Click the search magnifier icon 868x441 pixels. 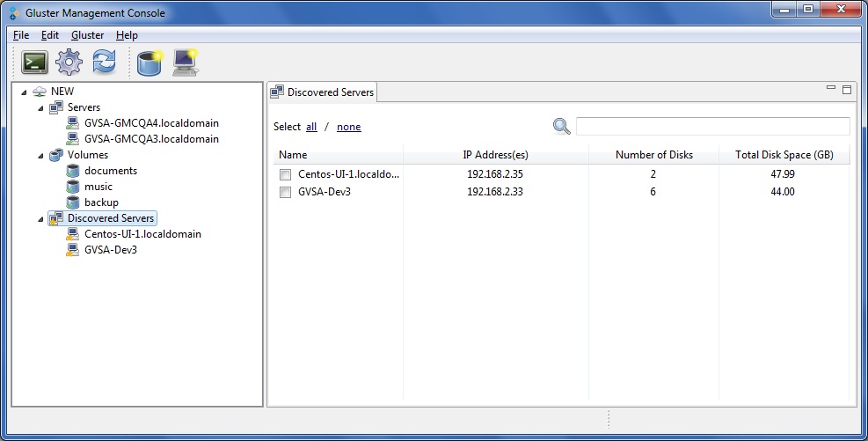[561, 126]
